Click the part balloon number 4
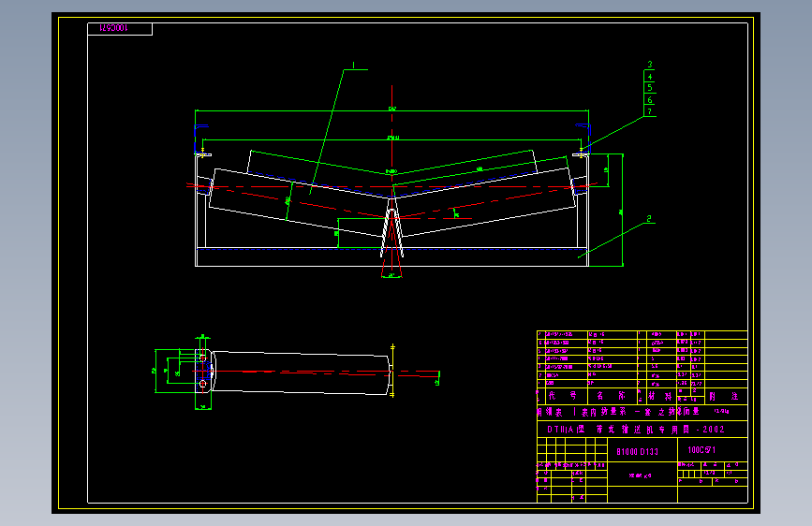The height and width of the screenshot is (526, 812). pyautogui.click(x=650, y=77)
